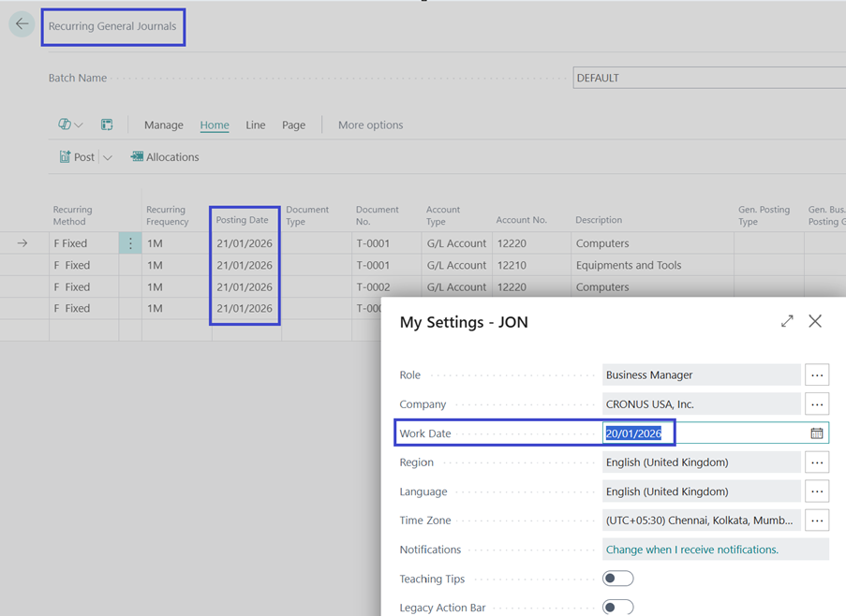846x616 pixels.
Task: Open Region selection ellipsis button
Action: coord(817,462)
